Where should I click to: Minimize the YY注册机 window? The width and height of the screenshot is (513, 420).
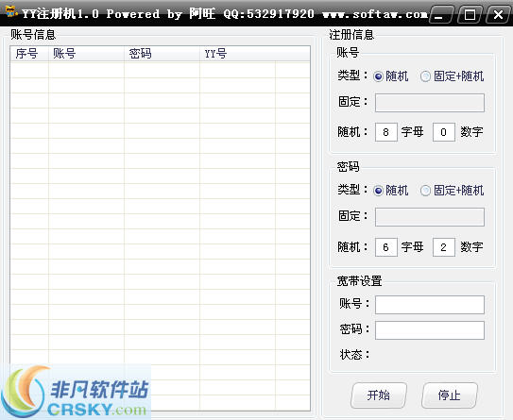441,15
